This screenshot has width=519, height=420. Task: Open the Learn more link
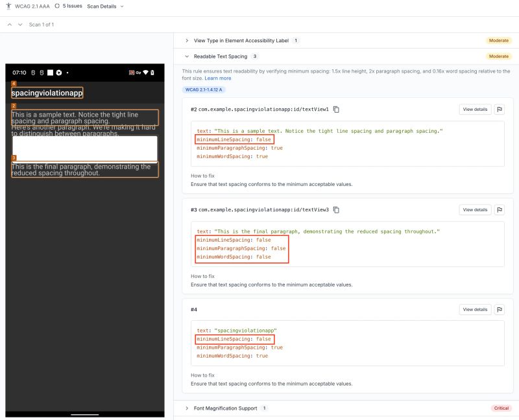click(217, 77)
